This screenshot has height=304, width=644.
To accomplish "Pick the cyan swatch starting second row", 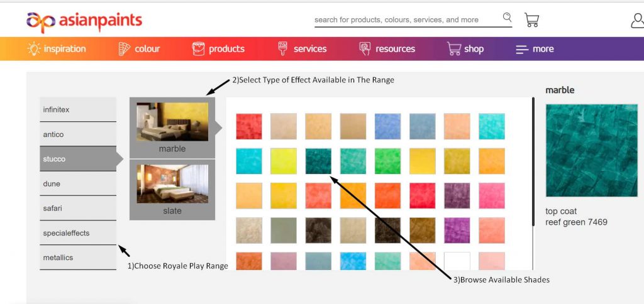I will click(249, 161).
